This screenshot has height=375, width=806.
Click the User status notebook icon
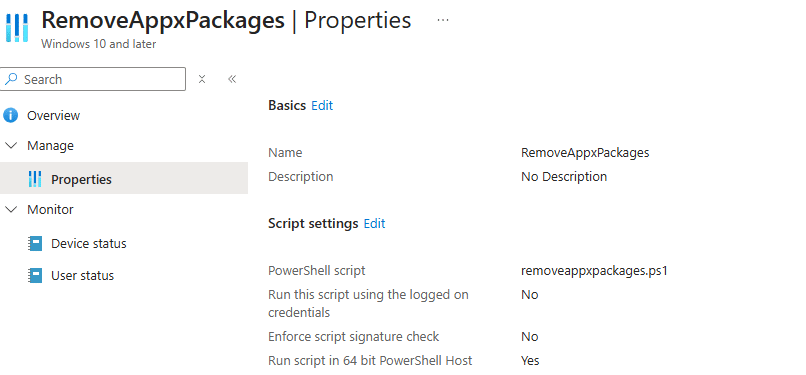tap(35, 275)
